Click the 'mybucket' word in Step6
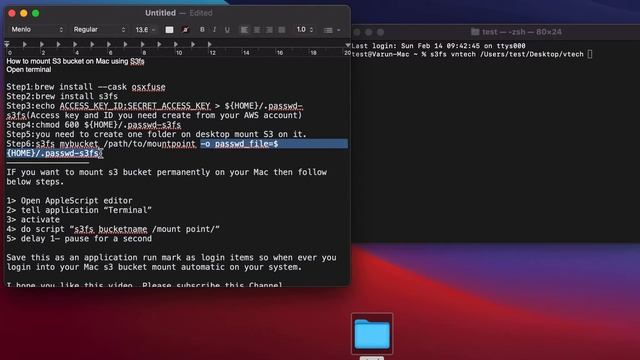Screen dimensions: 640x360 tap(79, 144)
